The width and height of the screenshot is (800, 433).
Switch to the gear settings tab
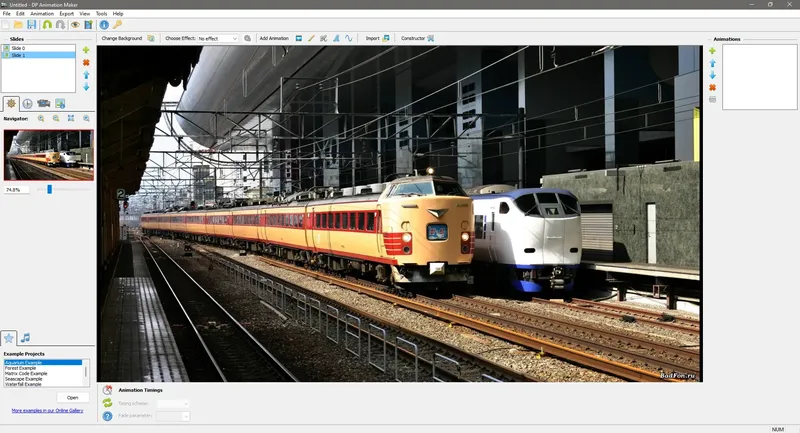click(x=11, y=104)
